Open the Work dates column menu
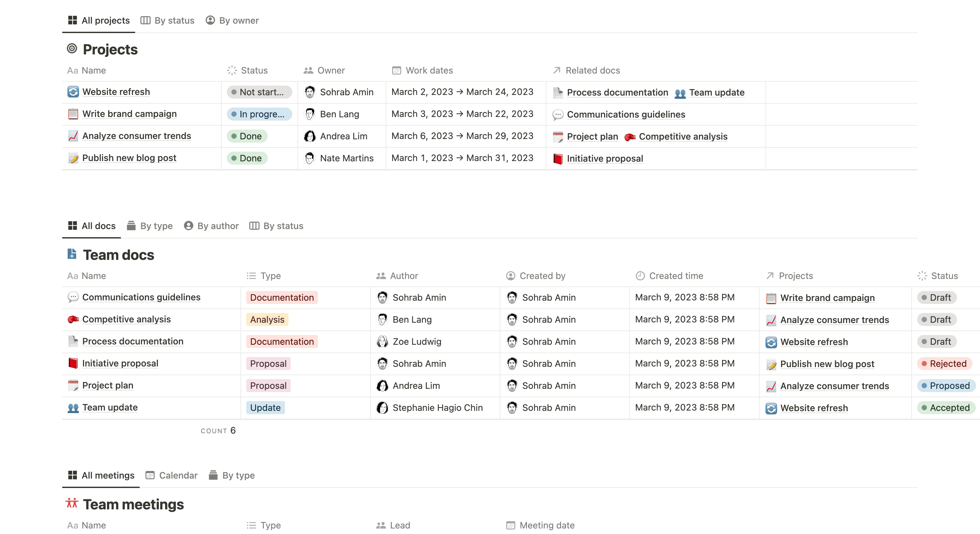Image resolution: width=980 pixels, height=534 pixels. tap(429, 70)
